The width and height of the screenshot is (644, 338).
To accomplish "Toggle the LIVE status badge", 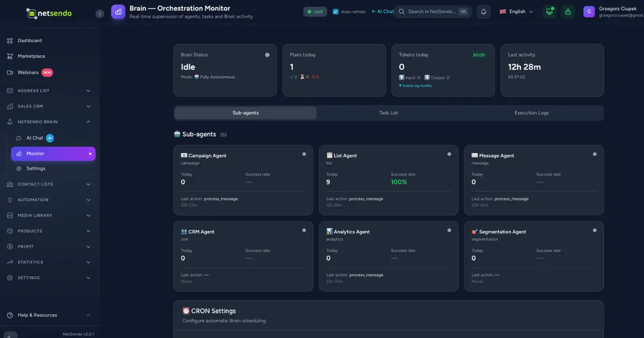I will [315, 12].
